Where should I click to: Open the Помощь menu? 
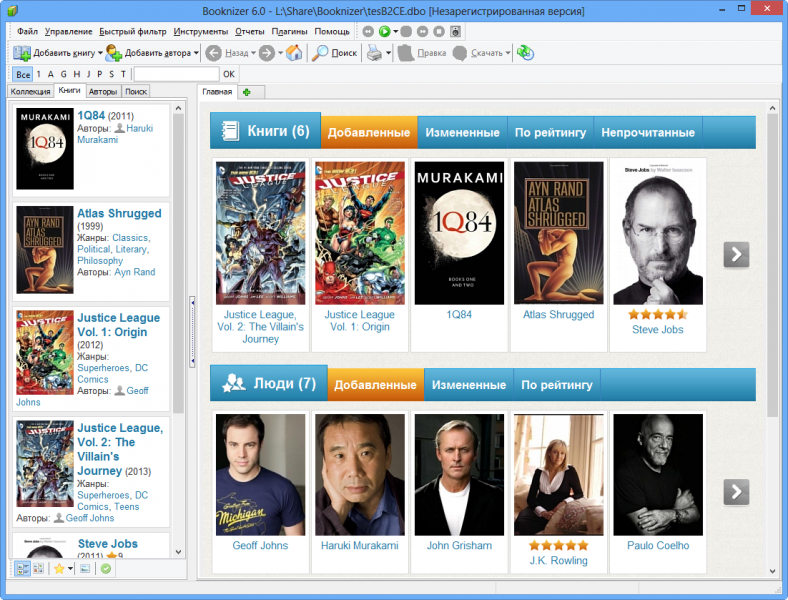click(332, 32)
